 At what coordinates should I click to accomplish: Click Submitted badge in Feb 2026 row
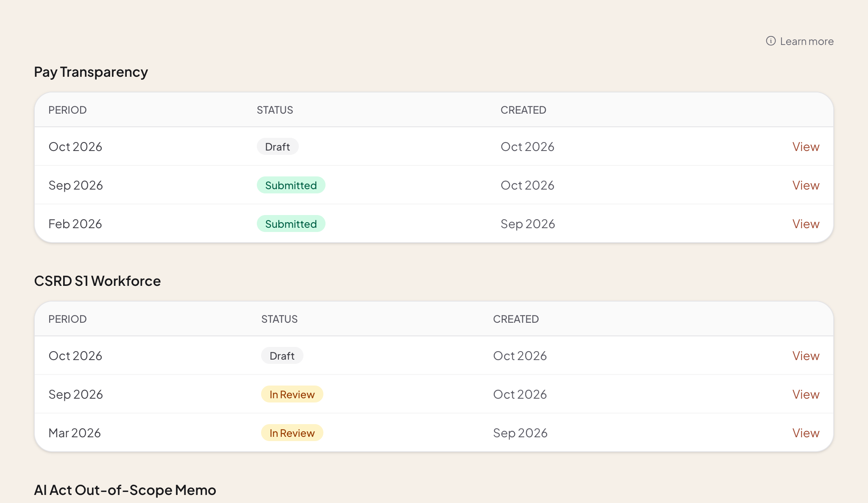[291, 224]
